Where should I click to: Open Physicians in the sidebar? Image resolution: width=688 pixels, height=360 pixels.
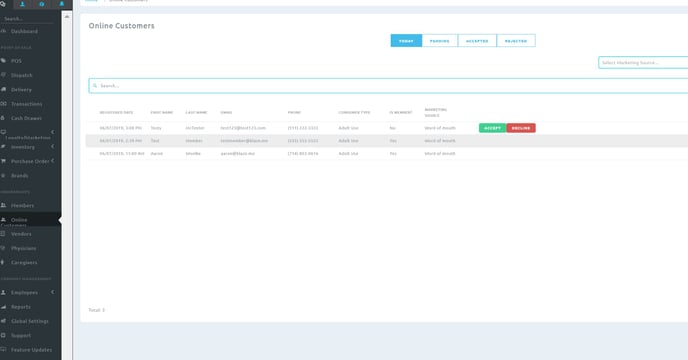point(23,248)
